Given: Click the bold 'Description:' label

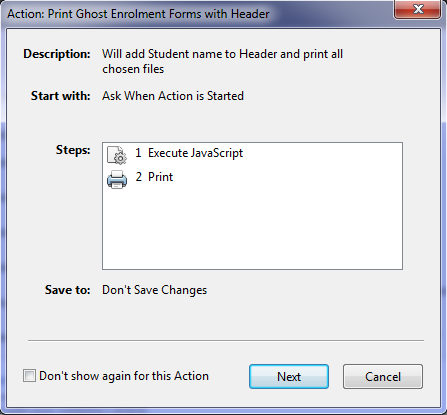Looking at the screenshot, I should (x=57, y=54).
